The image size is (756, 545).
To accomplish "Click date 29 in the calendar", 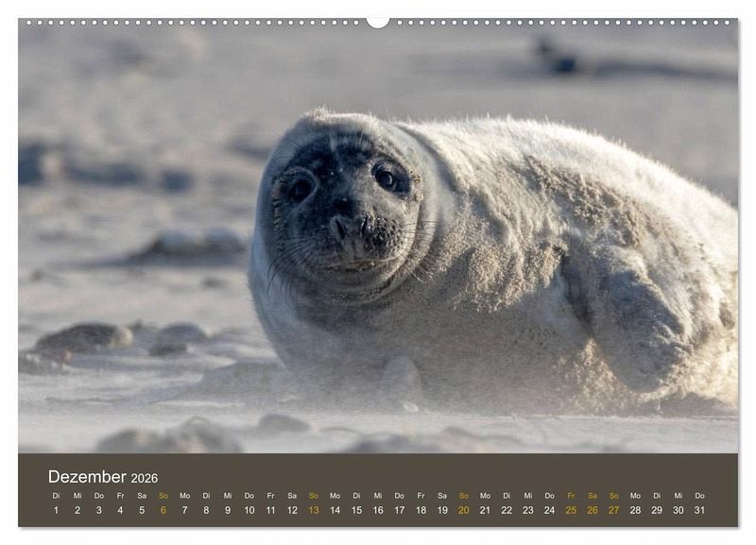I will tap(657, 510).
